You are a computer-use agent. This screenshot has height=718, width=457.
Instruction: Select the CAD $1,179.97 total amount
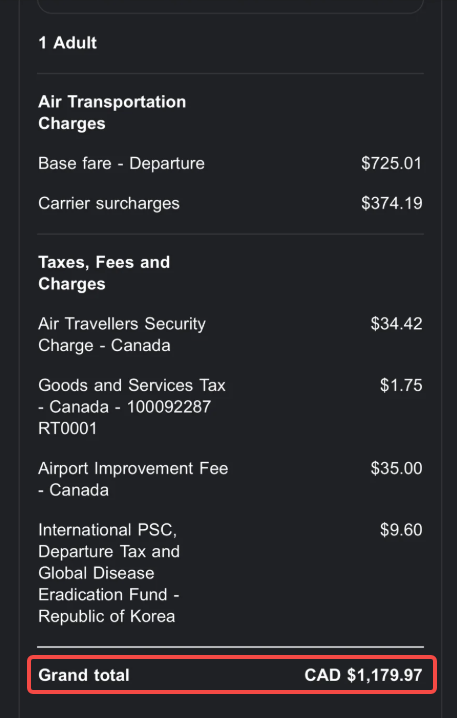click(363, 675)
